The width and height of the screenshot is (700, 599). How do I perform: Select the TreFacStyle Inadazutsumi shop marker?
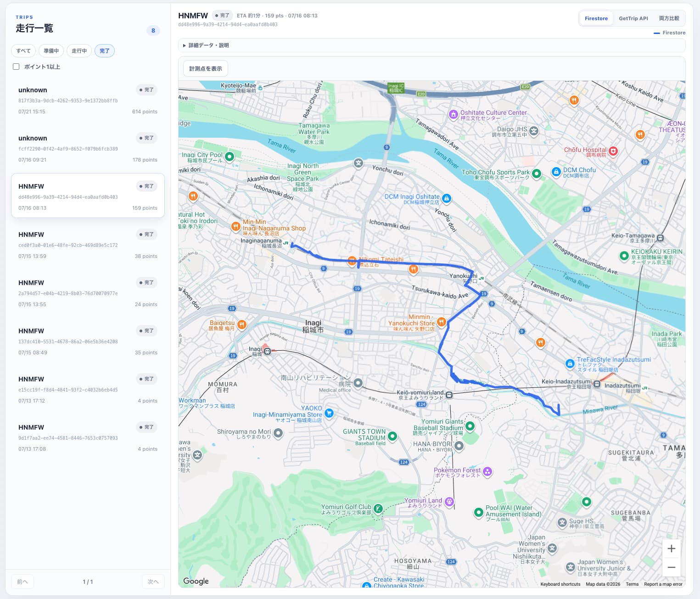[570, 364]
